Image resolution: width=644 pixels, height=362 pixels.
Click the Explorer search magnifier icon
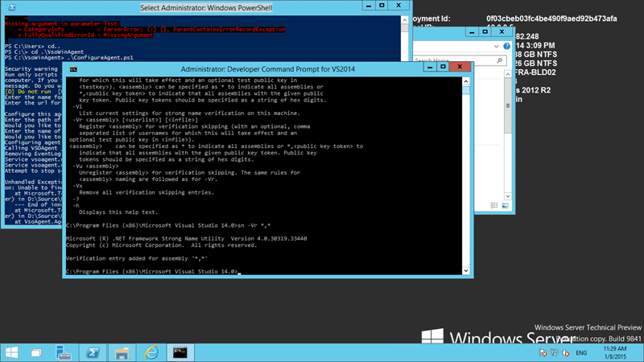coord(499,60)
